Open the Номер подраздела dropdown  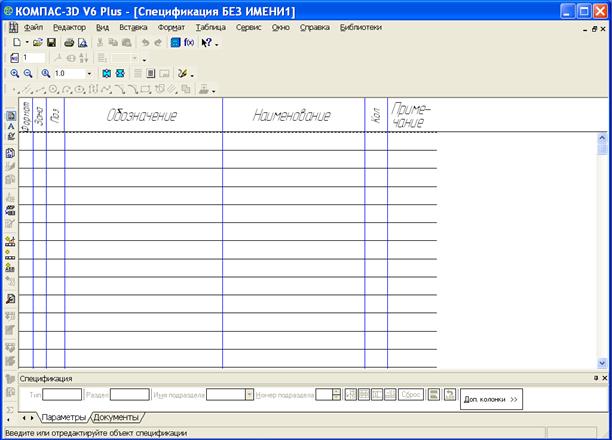[335, 395]
